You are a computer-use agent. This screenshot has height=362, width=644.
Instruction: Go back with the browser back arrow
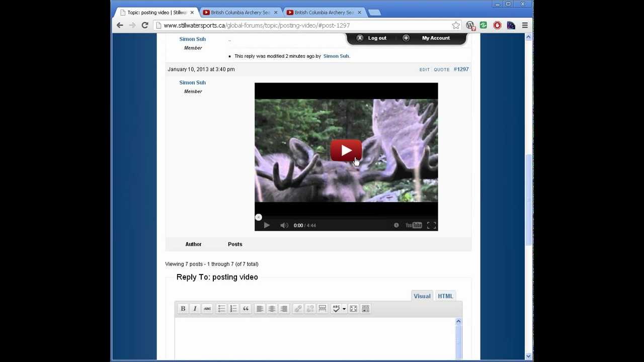pyautogui.click(x=120, y=25)
